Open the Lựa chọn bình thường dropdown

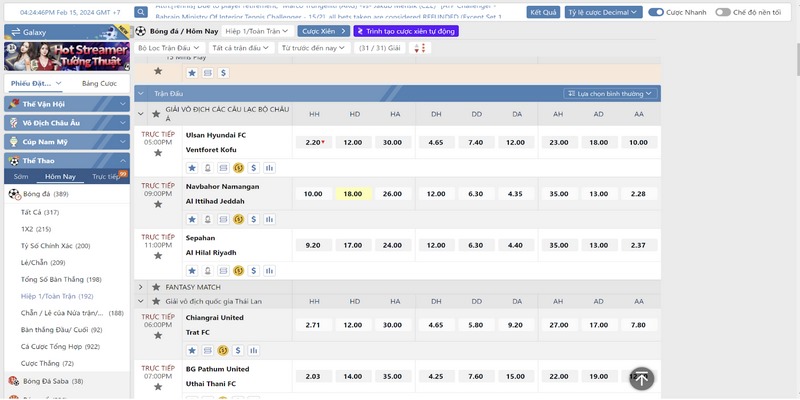[610, 94]
